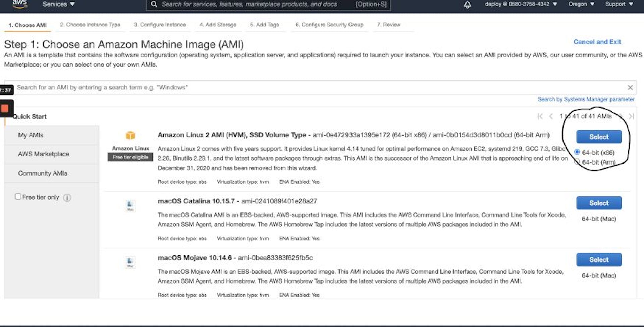The image size is (644, 327).
Task: Clear the AMI search with the X icon
Action: [630, 87]
